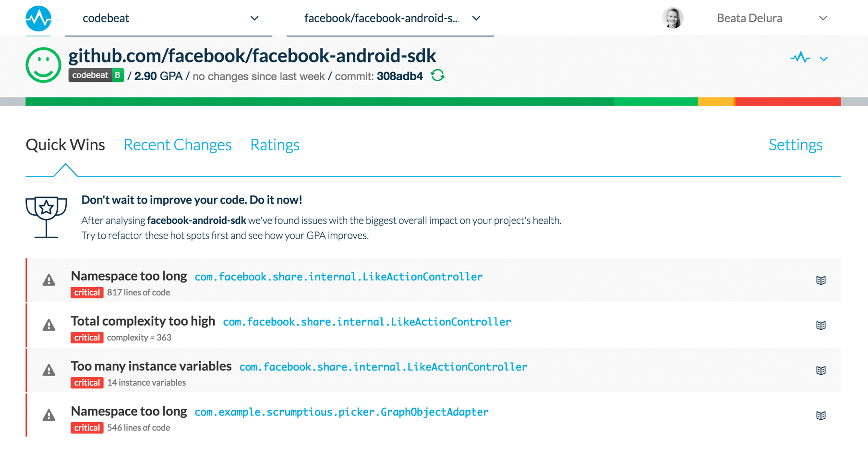This screenshot has height=462, width=868.
Task: Click the green refresh commit icon
Action: point(437,75)
